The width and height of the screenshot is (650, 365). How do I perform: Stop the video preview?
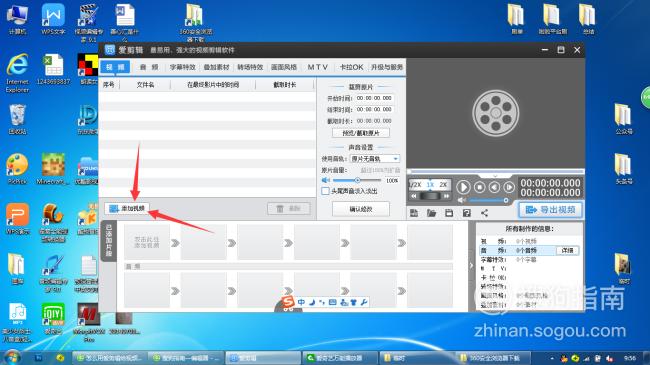tap(480, 187)
